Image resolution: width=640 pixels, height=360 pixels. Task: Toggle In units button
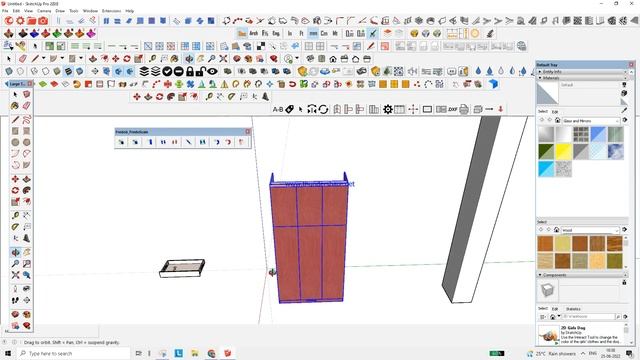point(290,33)
